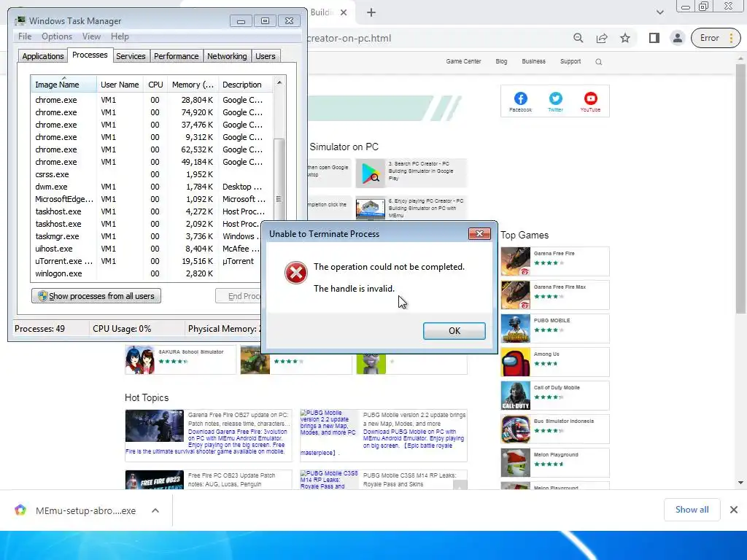Click the webpage vertical scrollbar

coord(740,189)
